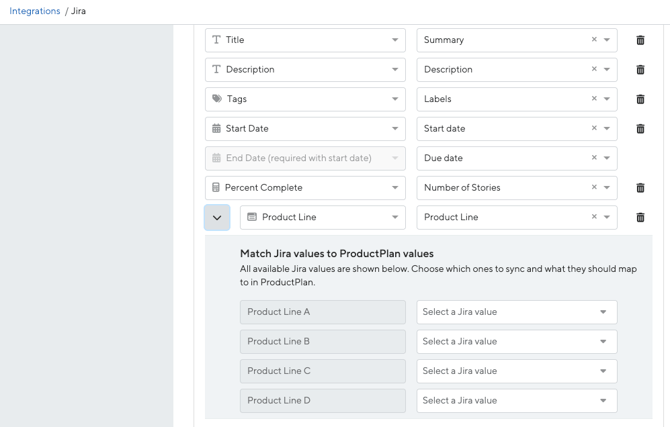
Task: Delete the Product Line mapping row
Action: 640,217
